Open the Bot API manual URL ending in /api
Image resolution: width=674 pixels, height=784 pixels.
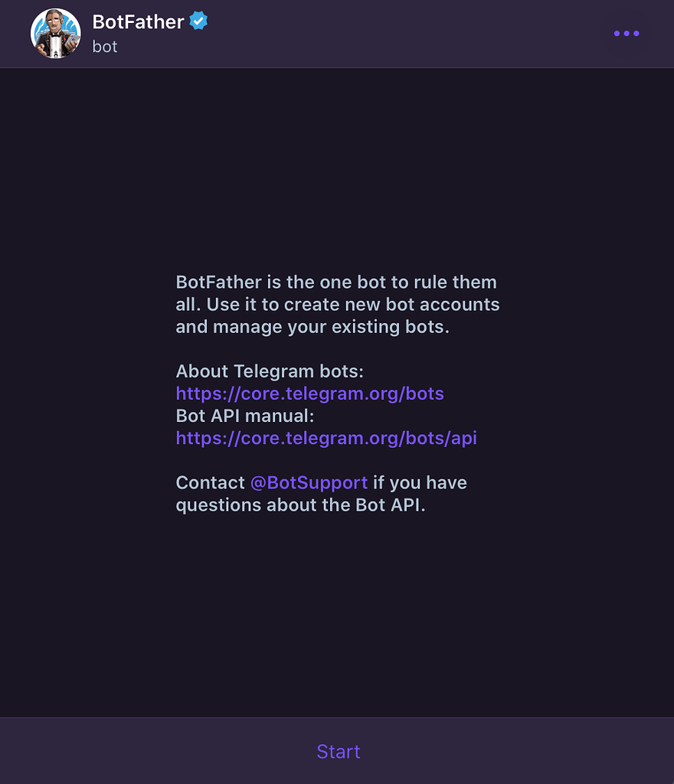click(326, 438)
